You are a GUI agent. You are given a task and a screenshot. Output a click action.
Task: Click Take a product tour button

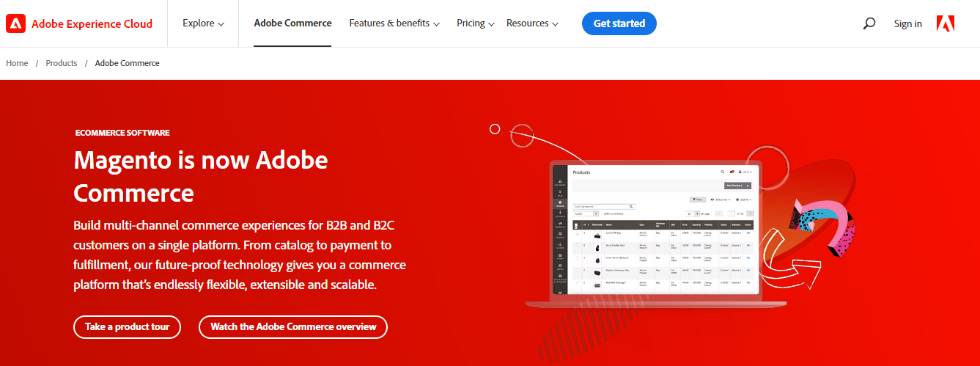127,326
